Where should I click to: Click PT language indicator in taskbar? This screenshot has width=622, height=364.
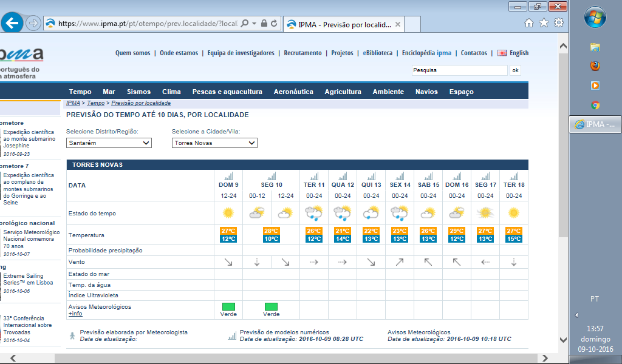[x=594, y=299]
